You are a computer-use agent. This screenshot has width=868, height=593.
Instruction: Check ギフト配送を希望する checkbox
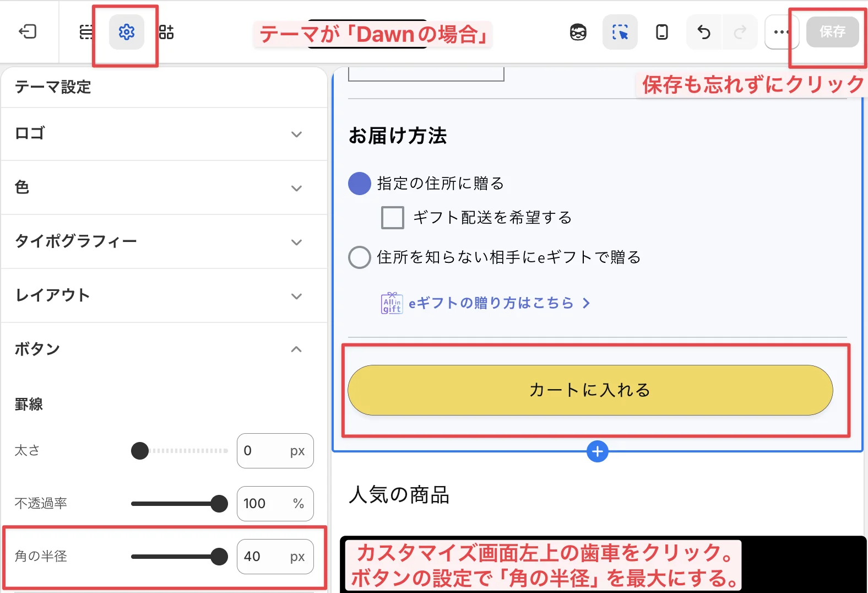pos(393,218)
